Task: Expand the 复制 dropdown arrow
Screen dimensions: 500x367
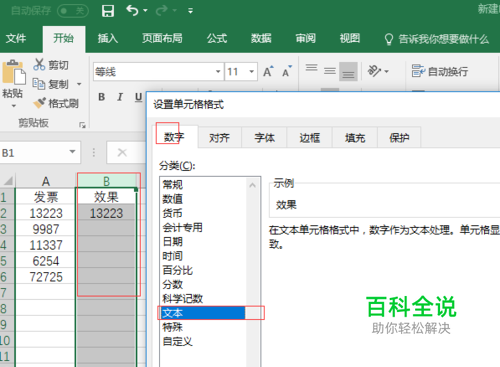Action: tap(79, 84)
